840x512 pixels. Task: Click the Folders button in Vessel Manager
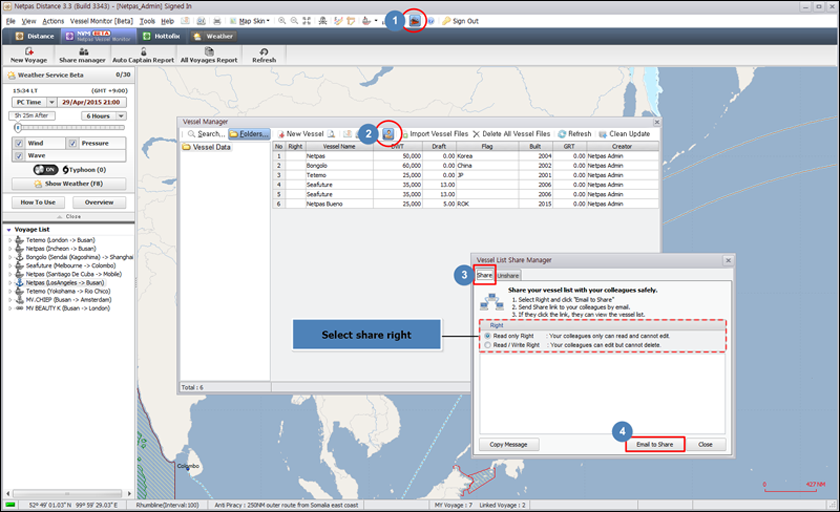[x=249, y=134]
